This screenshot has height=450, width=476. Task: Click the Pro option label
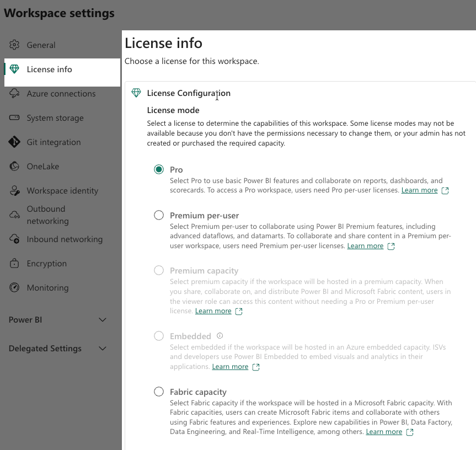pyautogui.click(x=177, y=170)
